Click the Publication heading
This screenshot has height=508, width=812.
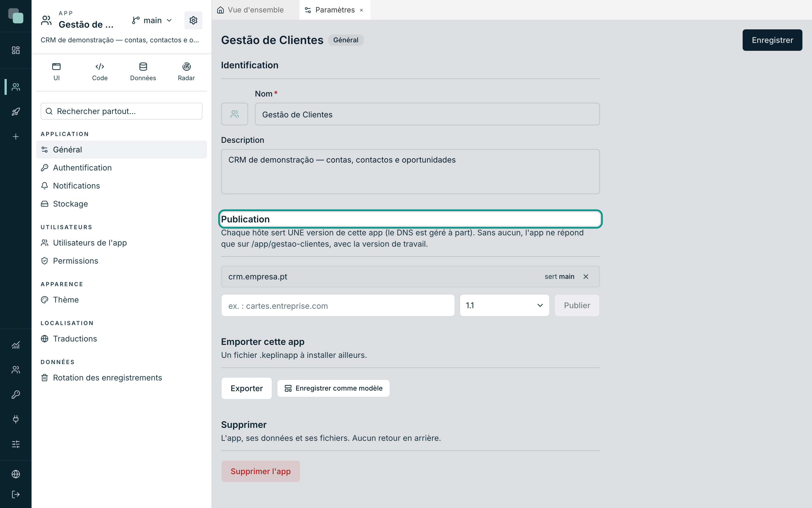click(245, 219)
